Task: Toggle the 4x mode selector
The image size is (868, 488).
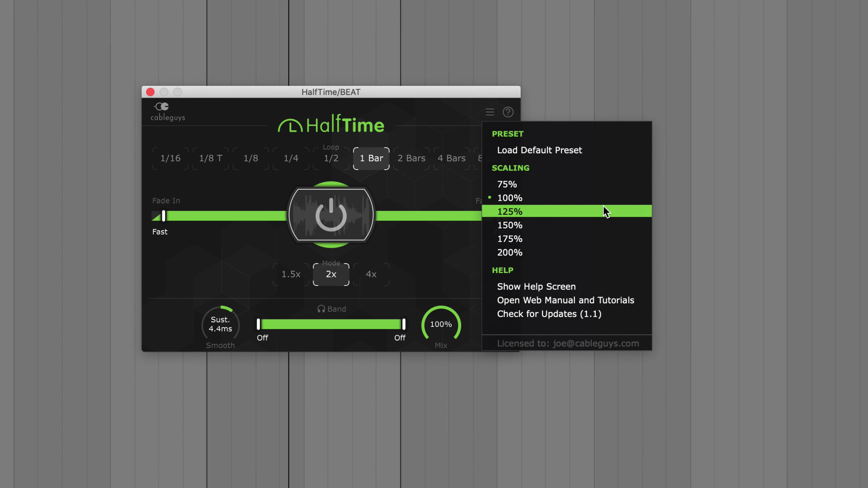Action: [x=371, y=274]
